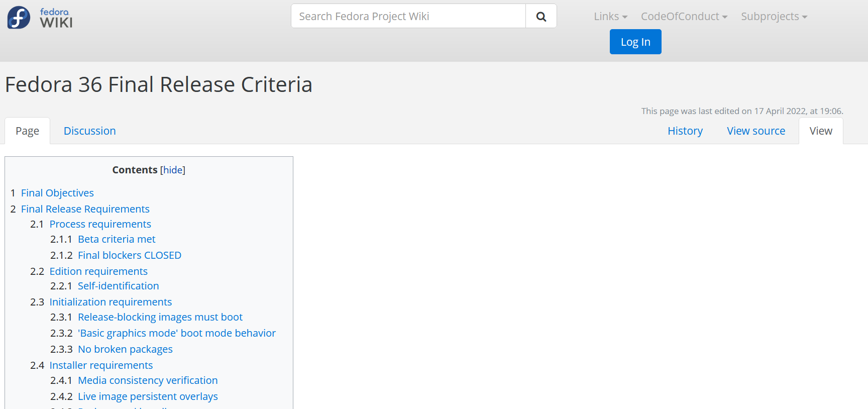The image size is (868, 409).
Task: Go to Final blockers CLOSED entry
Action: [130, 255]
